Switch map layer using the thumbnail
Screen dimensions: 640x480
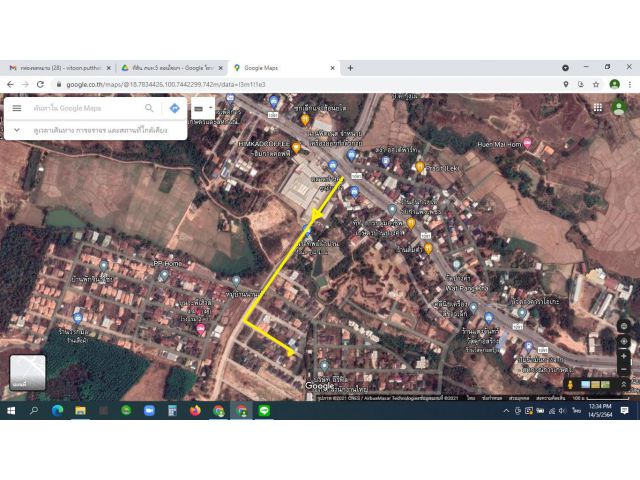click(27, 373)
